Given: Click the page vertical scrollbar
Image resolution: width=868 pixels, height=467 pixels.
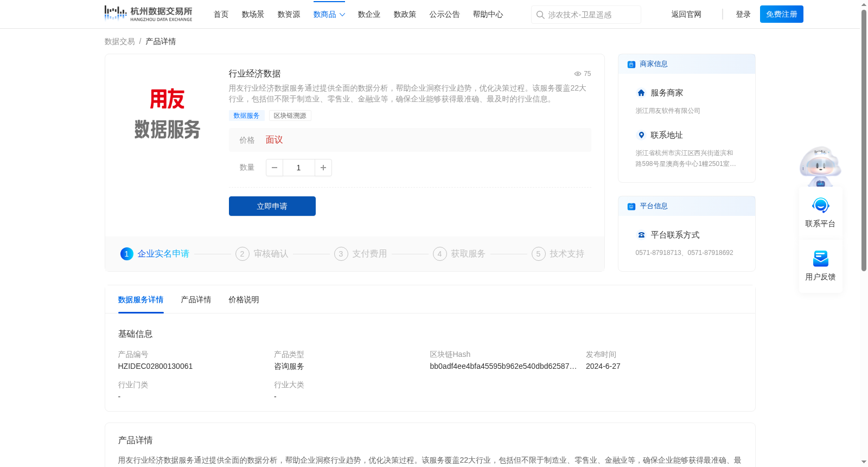Looking at the screenshot, I should [x=864, y=140].
